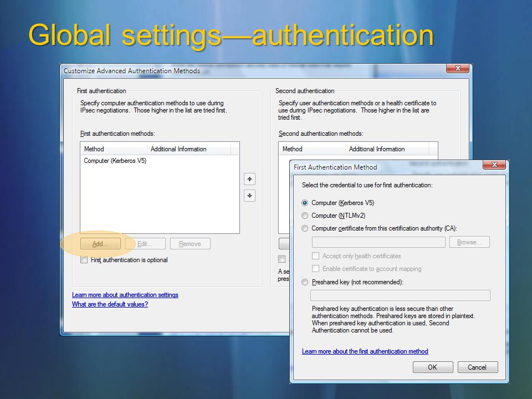Move selected first authentication method up

(x=249, y=179)
